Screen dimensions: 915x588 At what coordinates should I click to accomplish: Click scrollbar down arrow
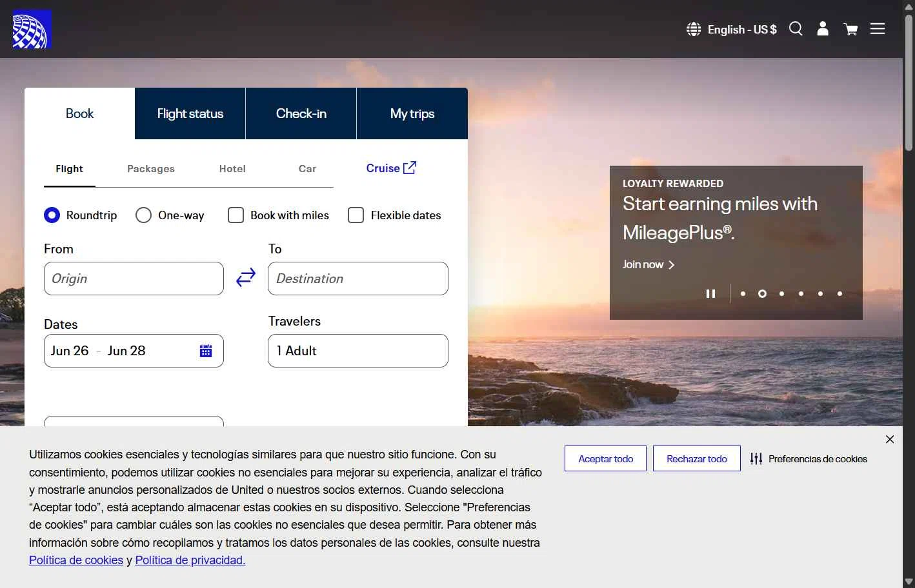[909, 582]
